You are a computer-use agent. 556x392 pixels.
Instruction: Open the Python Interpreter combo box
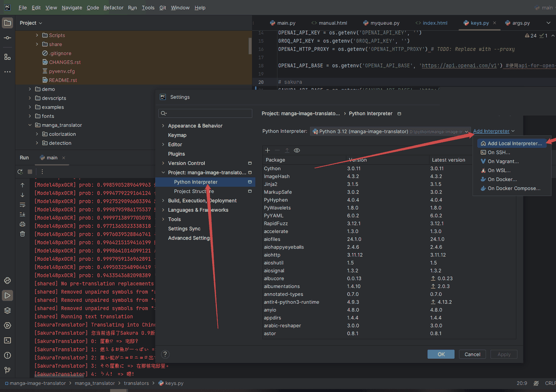click(x=390, y=131)
